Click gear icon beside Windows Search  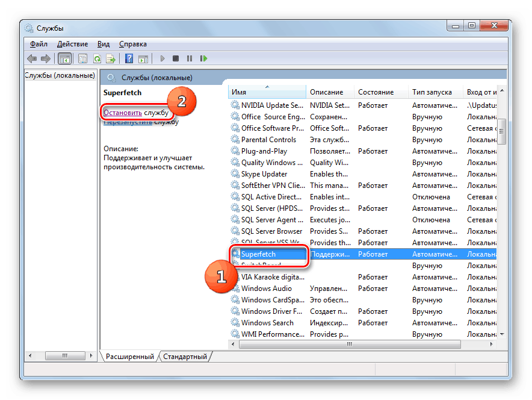click(235, 322)
